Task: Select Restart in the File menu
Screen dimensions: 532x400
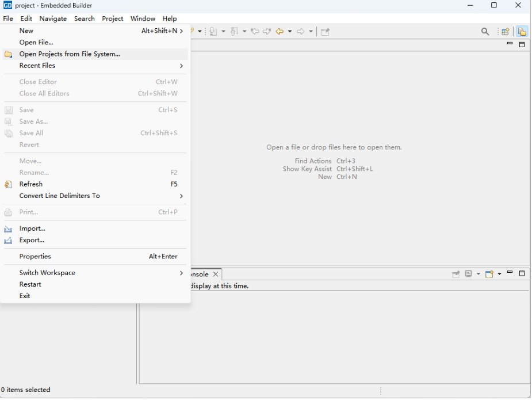Action: point(30,284)
